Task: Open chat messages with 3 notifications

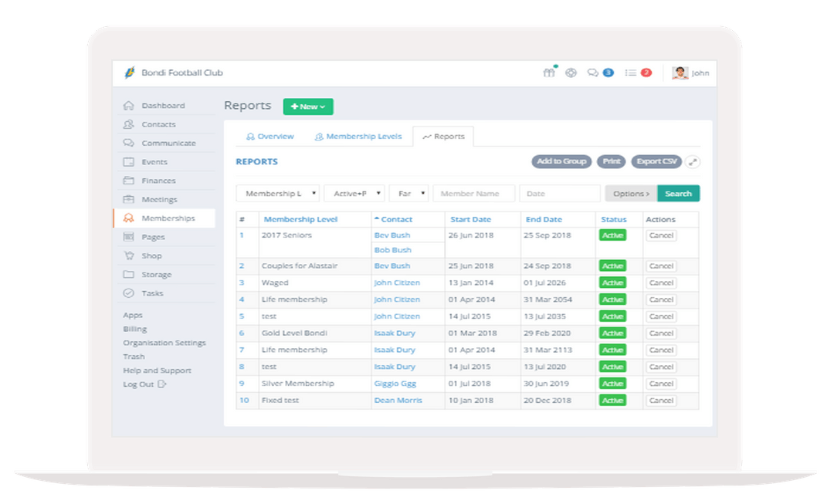Action: [595, 72]
